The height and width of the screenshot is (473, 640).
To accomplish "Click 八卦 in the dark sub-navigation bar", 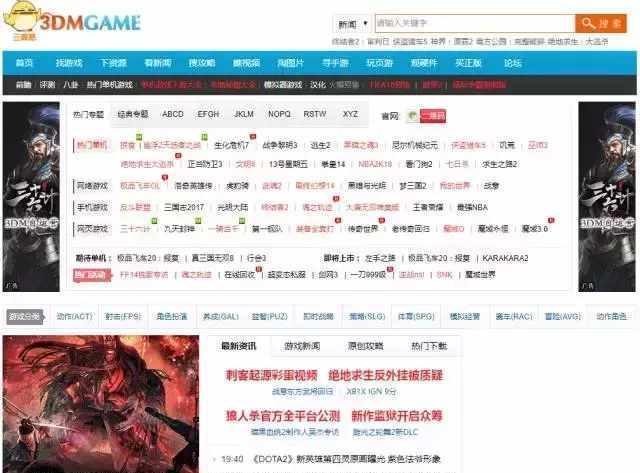I will [x=71, y=85].
